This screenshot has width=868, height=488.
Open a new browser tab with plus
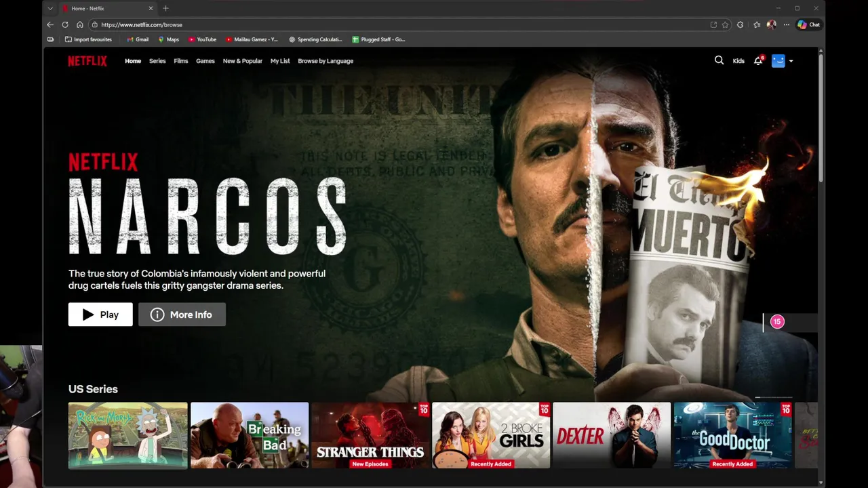click(x=165, y=8)
